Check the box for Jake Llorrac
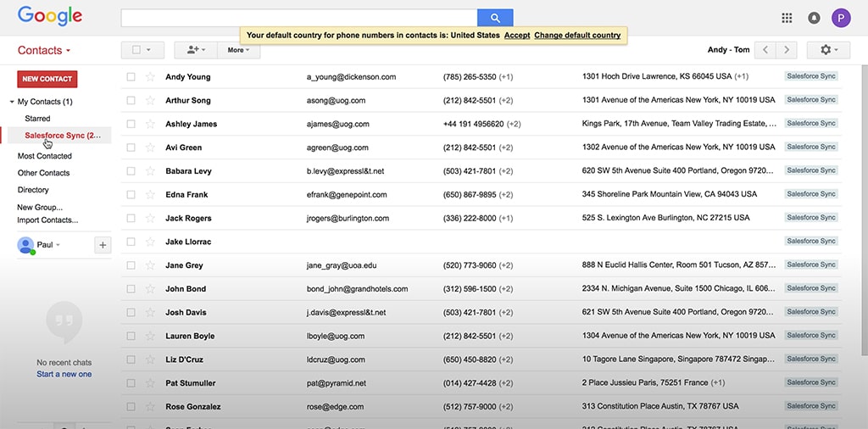 click(x=131, y=242)
